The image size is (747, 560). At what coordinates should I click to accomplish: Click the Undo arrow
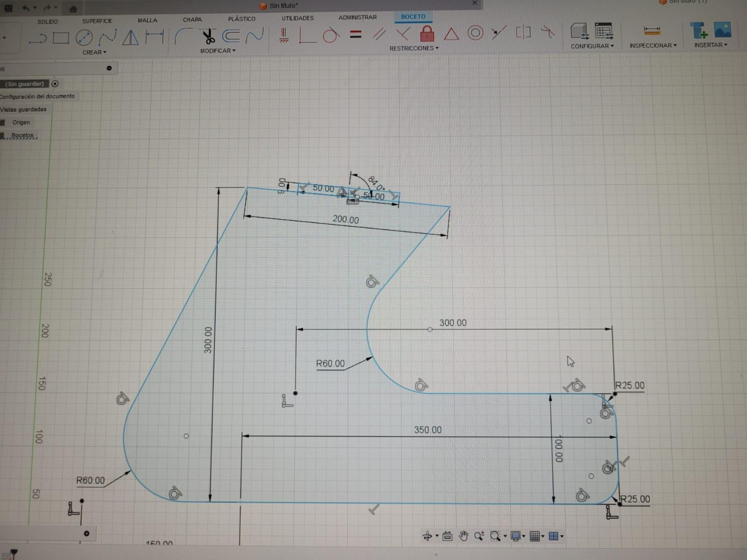(x=26, y=8)
